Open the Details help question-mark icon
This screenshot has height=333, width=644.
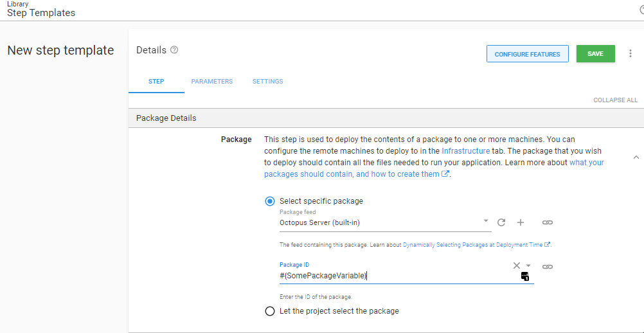pos(174,50)
